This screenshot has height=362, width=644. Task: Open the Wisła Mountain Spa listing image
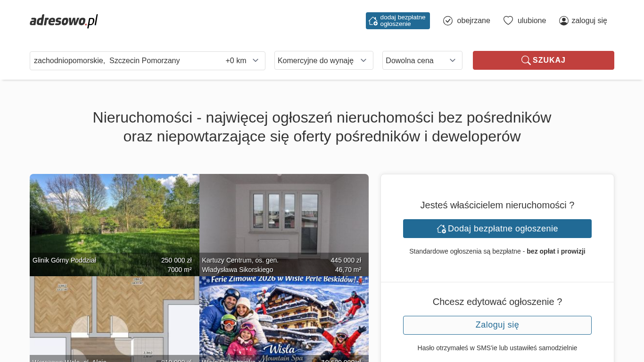(x=284, y=316)
